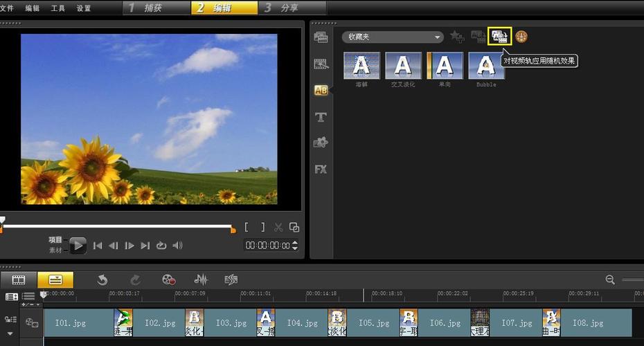Click the scissors split clip icon
Image resolution: width=644 pixels, height=346 pixels.
(278, 227)
